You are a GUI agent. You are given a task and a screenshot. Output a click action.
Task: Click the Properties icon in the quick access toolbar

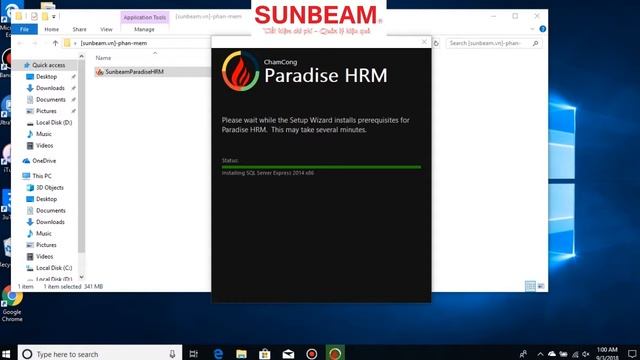click(34, 16)
